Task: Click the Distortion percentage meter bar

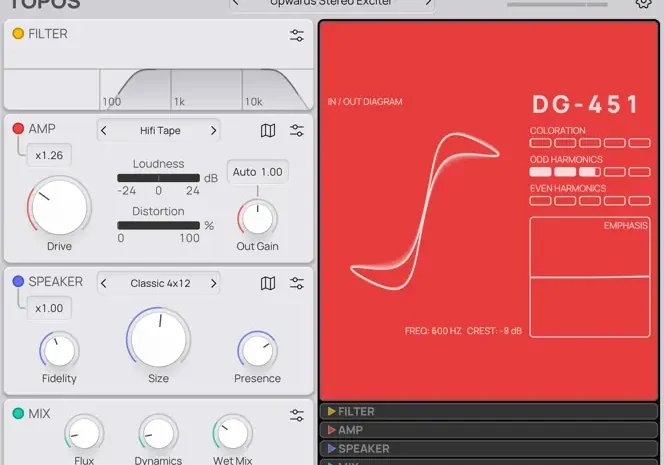Action: click(158, 225)
